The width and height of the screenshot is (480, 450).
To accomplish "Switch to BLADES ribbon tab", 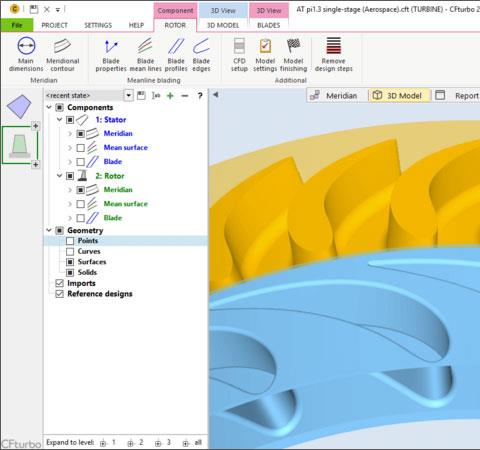I will (x=269, y=25).
